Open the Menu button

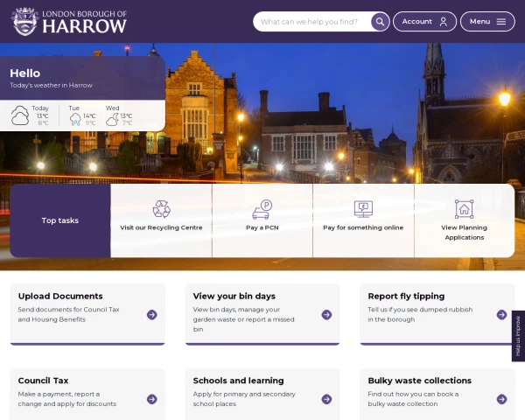click(x=487, y=21)
